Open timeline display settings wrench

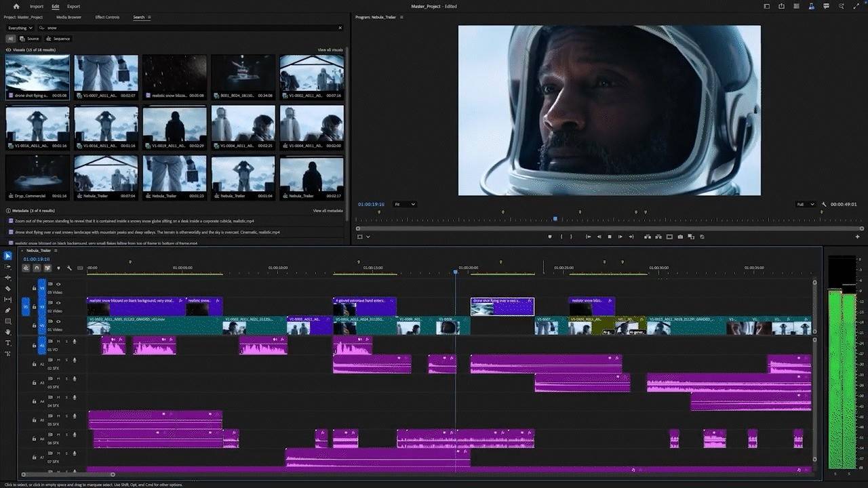coord(69,268)
